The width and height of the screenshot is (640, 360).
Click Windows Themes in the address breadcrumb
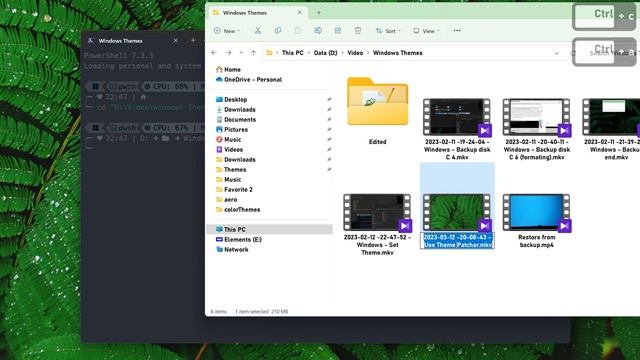click(398, 53)
